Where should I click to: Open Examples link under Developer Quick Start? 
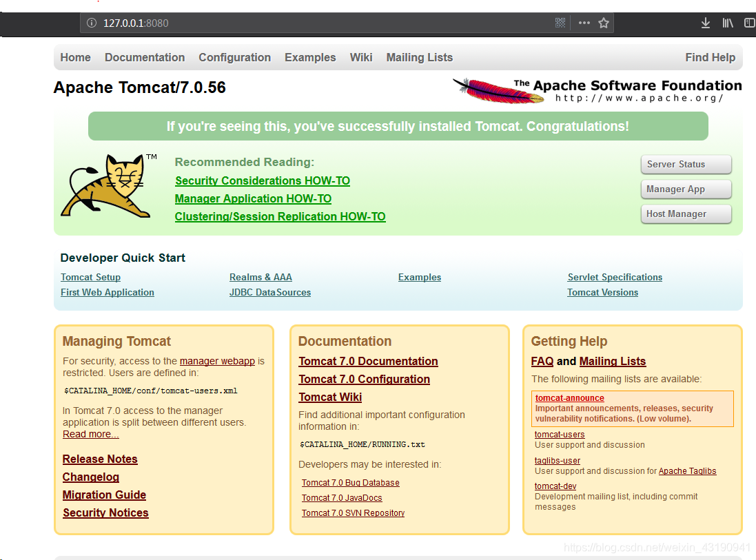pyautogui.click(x=420, y=277)
